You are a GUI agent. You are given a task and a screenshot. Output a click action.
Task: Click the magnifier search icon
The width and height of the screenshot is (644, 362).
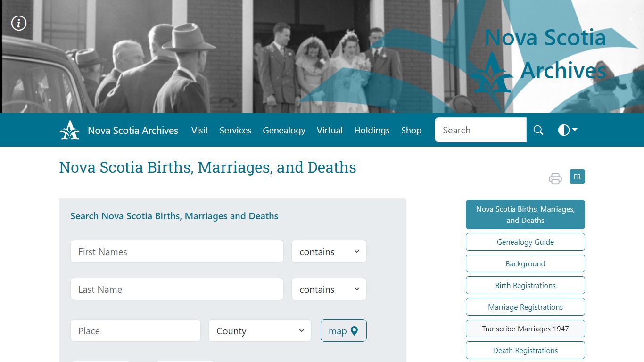538,130
